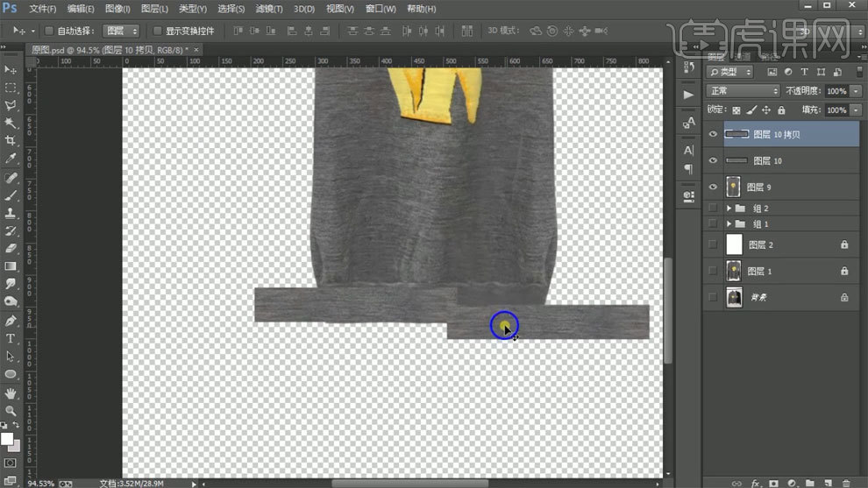This screenshot has width=868, height=488.
Task: Show the 图层 1 layer
Action: pos(713,271)
